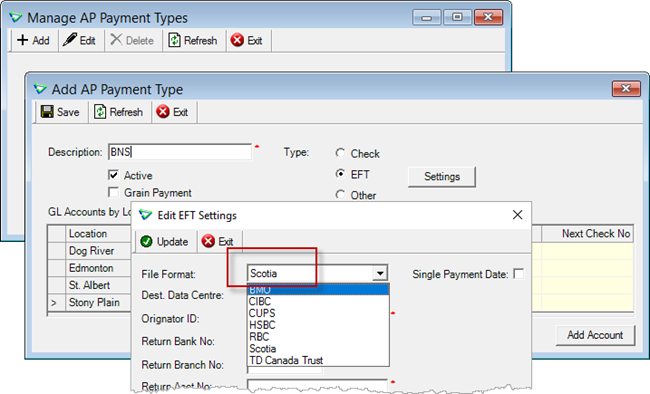The image size is (650, 394).
Task: Click Exit in Manage AP Payment Types toolbar
Action: pyautogui.click(x=247, y=41)
